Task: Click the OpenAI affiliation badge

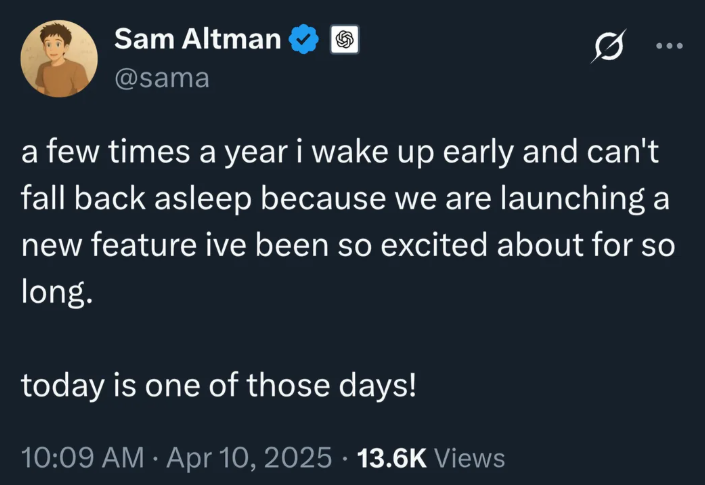Action: coord(344,40)
